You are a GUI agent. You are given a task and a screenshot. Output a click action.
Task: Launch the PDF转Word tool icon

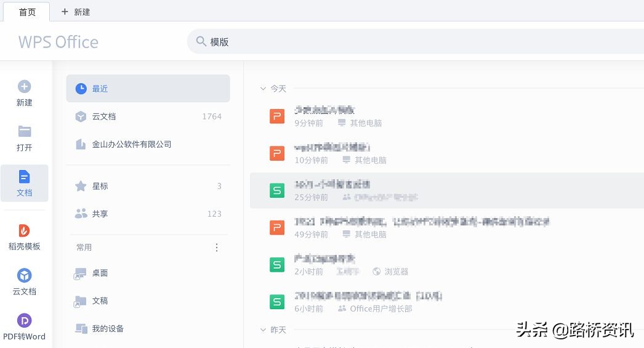24,320
